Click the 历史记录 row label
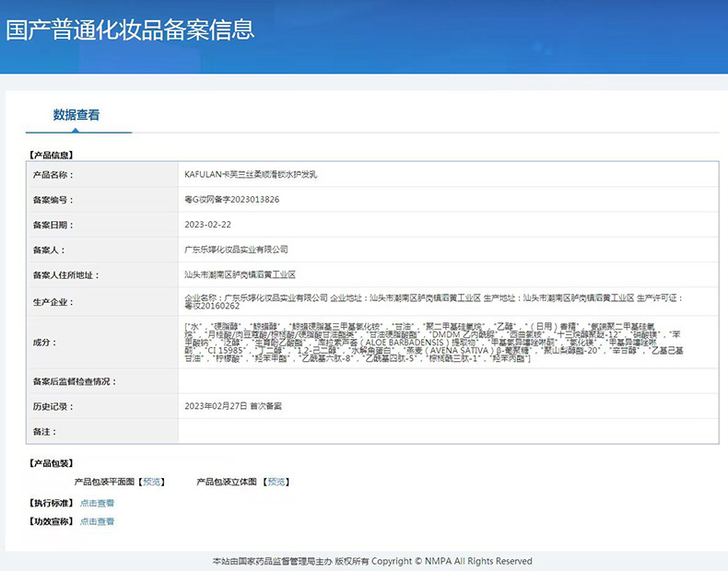The image size is (728, 571). (53, 406)
